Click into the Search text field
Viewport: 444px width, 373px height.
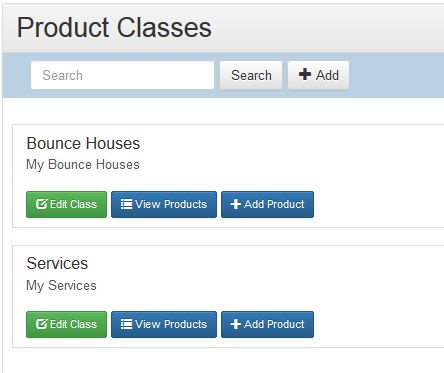pyautogui.click(x=122, y=75)
